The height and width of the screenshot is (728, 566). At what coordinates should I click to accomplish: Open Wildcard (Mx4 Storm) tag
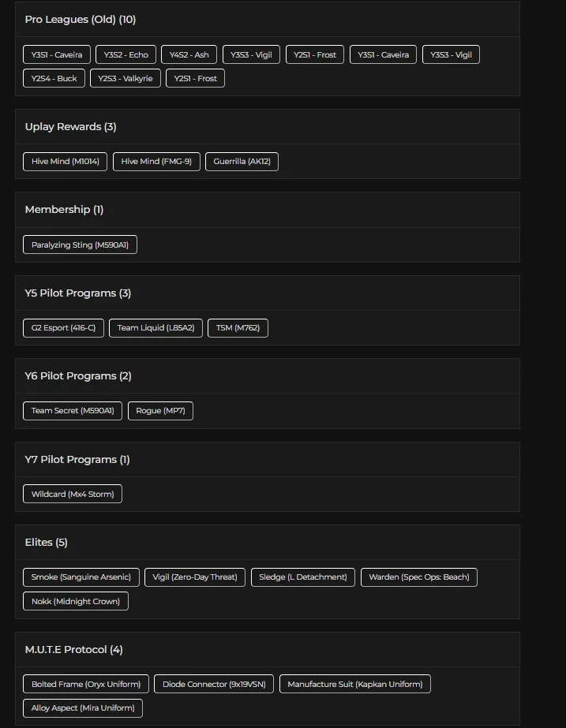pos(73,495)
